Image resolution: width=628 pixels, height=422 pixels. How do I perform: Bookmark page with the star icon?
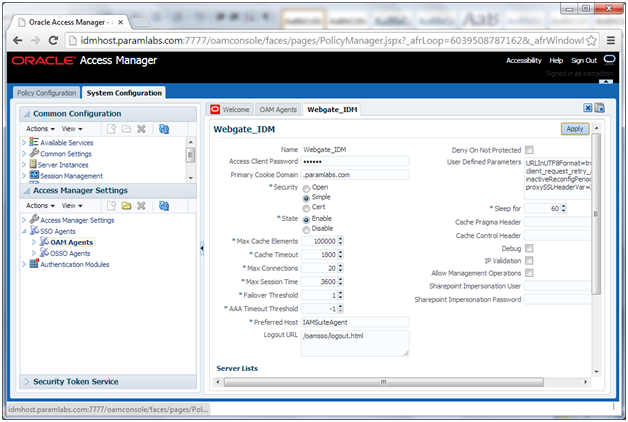tap(591, 40)
